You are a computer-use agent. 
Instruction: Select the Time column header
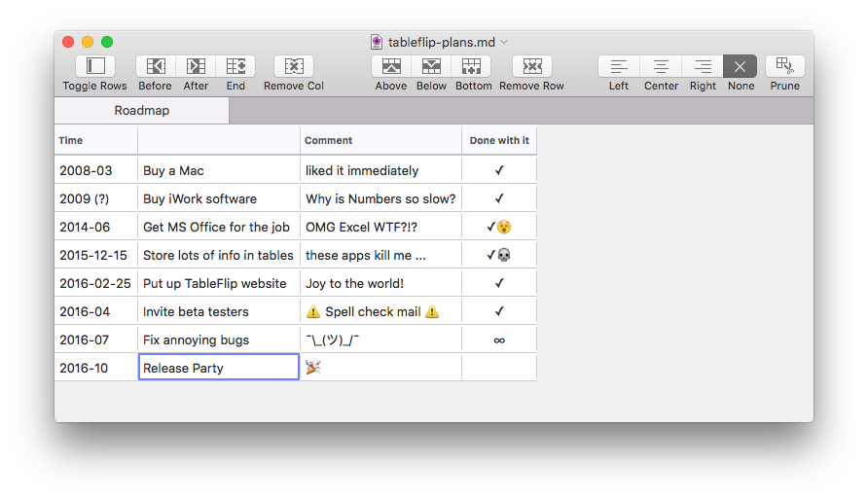click(95, 140)
